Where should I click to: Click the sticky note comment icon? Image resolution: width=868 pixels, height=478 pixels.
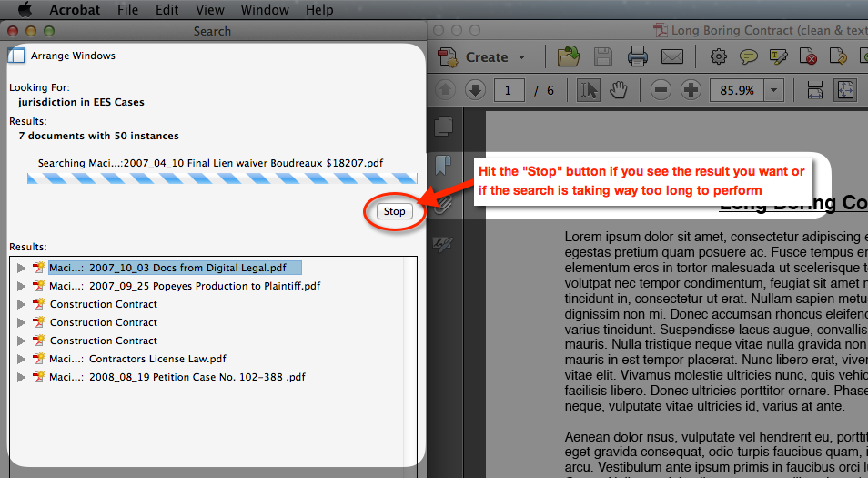point(748,56)
